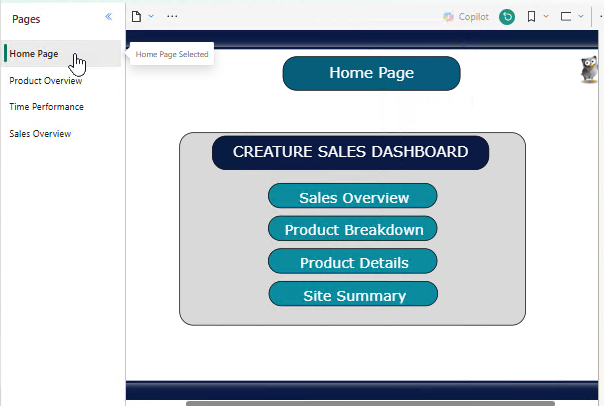Expand the File dropdown arrow

point(151,16)
